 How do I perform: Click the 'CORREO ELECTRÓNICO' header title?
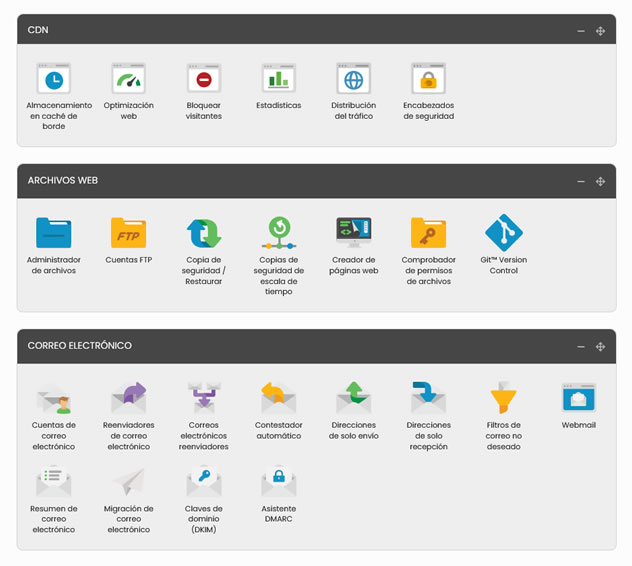coord(79,345)
